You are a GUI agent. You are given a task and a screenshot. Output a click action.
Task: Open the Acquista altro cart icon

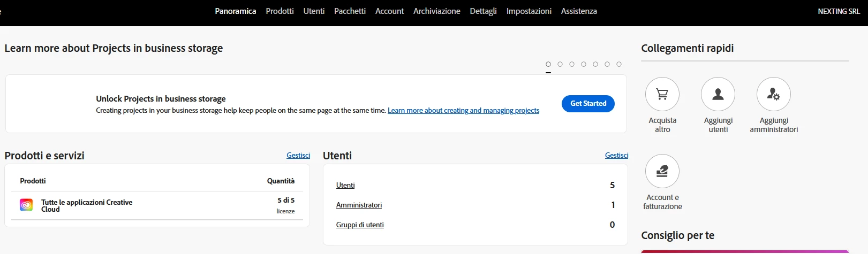point(662,94)
